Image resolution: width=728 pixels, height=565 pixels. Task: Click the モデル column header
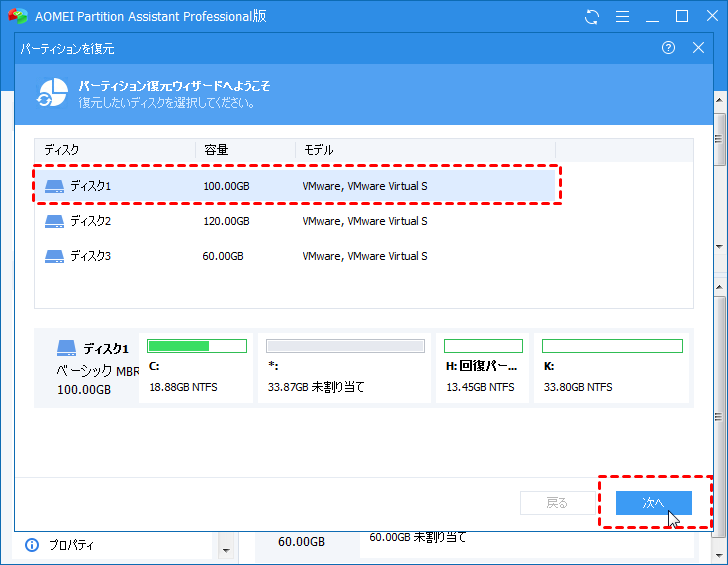point(425,150)
